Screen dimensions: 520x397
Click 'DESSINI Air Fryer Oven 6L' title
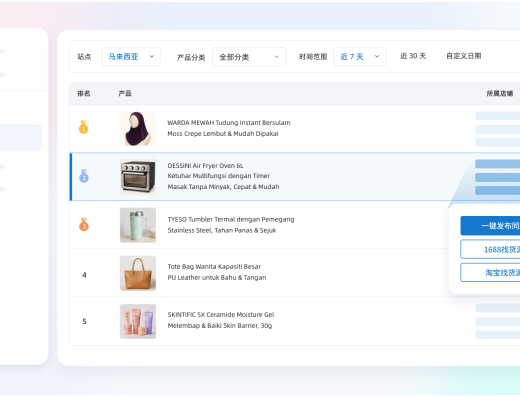click(x=205, y=166)
